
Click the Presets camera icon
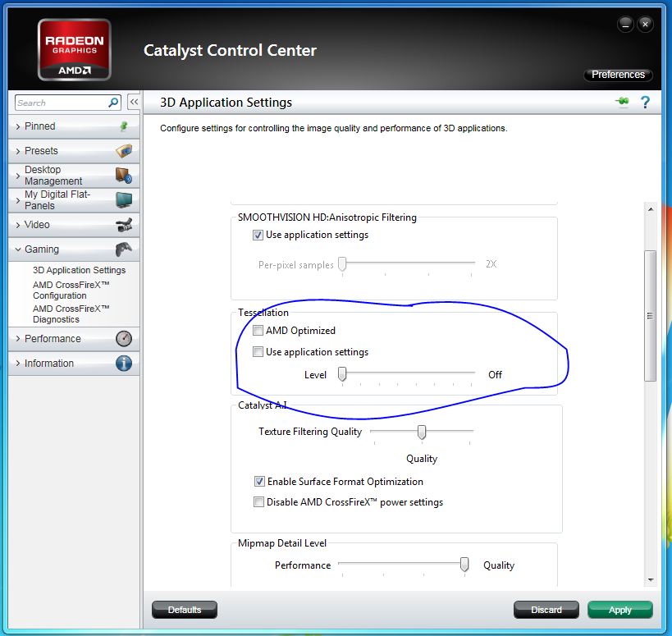124,150
